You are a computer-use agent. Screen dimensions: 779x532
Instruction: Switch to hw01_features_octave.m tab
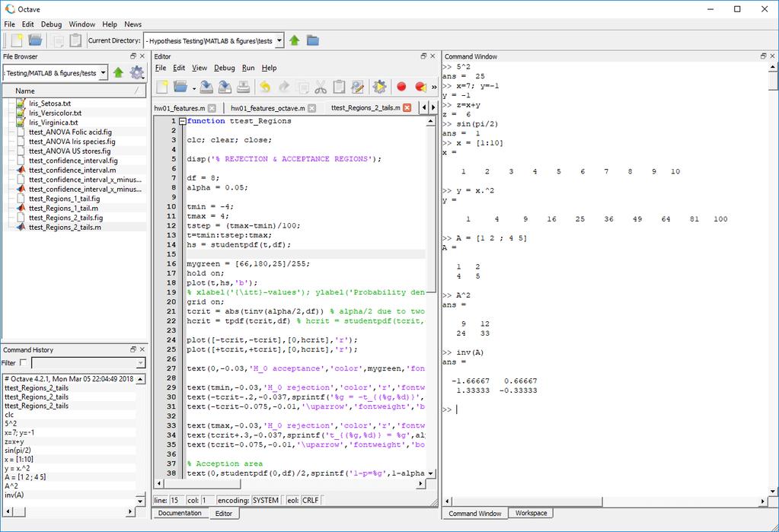coord(268,108)
